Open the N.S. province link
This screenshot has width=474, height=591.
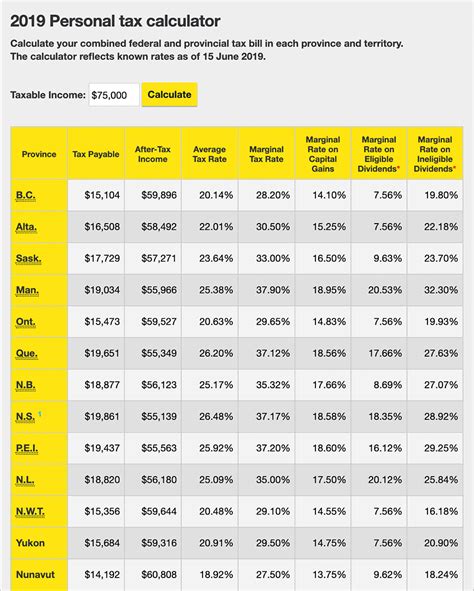click(x=25, y=417)
